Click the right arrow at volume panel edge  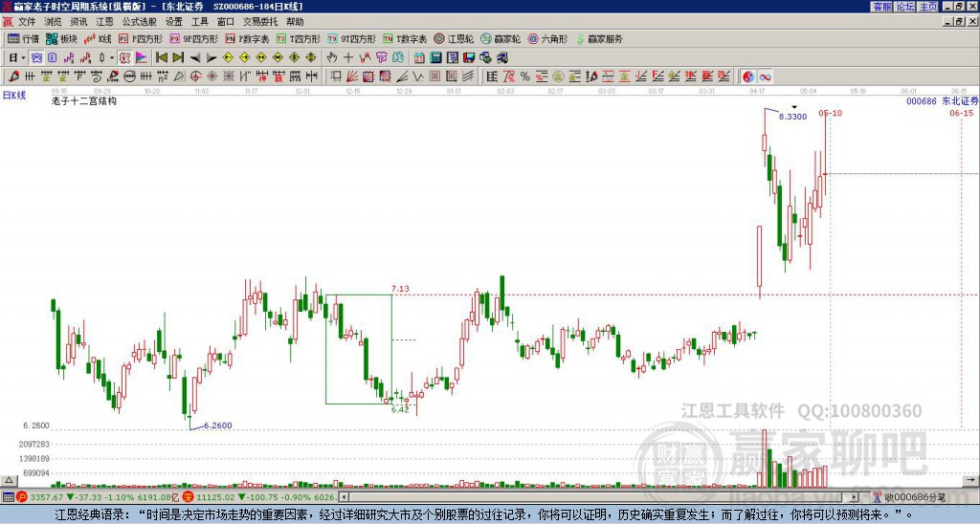coord(971,480)
